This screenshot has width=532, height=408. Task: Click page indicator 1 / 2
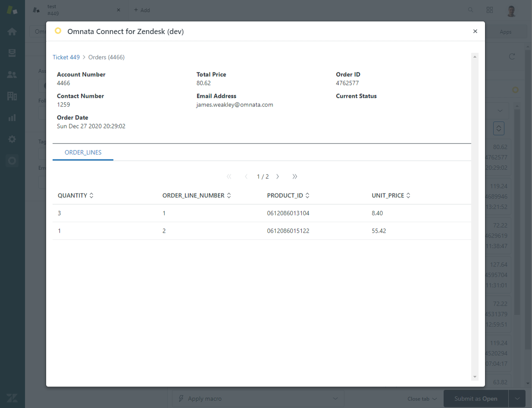click(263, 177)
